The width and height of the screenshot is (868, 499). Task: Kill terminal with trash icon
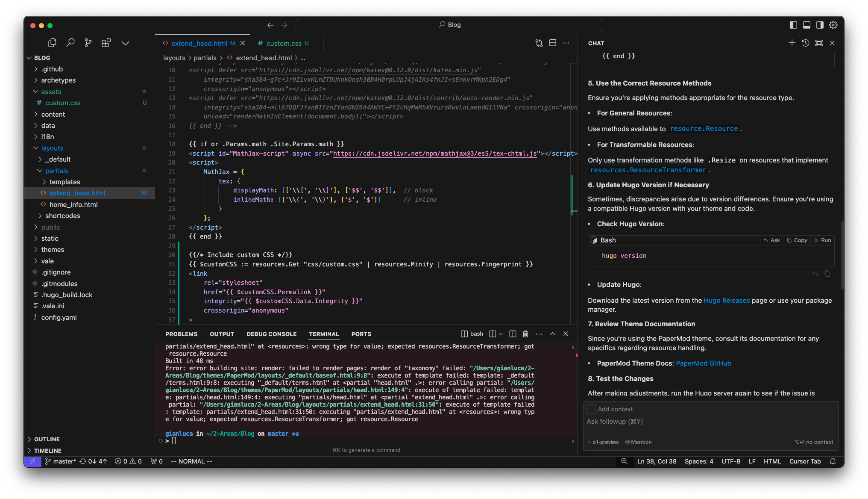(x=525, y=334)
